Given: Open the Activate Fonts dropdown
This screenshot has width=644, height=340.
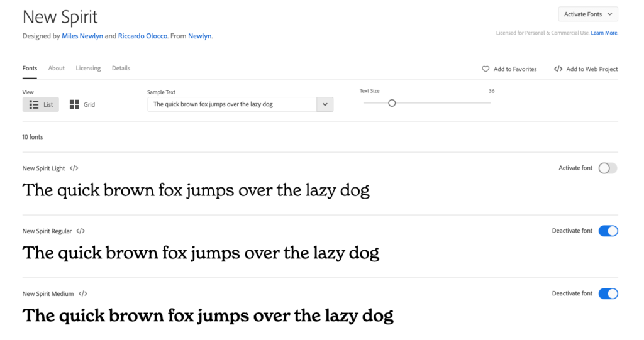Looking at the screenshot, I should pyautogui.click(x=588, y=14).
